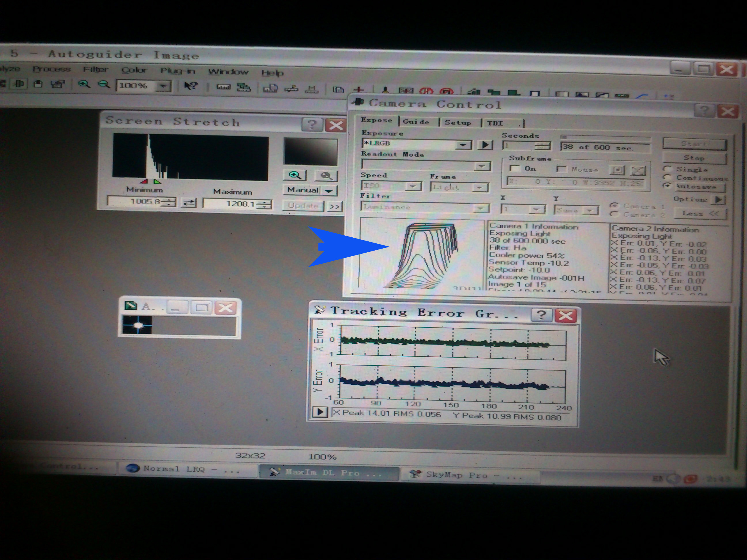Open the zoom percentage 100% dropdown
This screenshot has width=747, height=560.
coord(163,86)
